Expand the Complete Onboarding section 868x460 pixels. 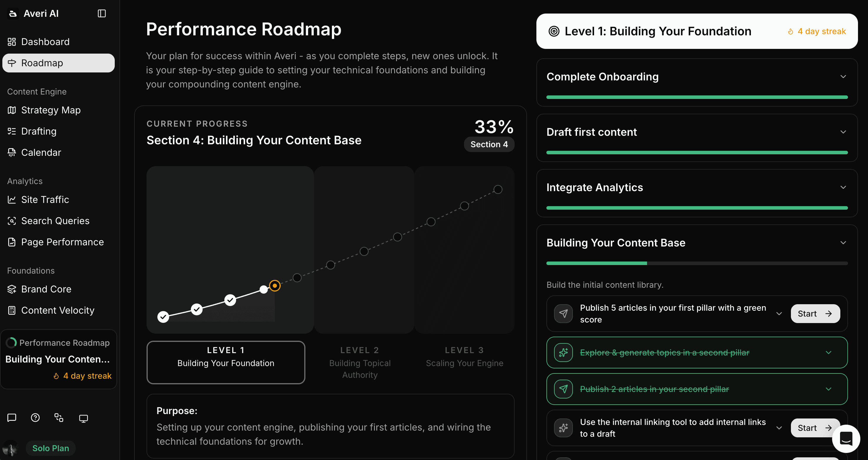pyautogui.click(x=843, y=77)
